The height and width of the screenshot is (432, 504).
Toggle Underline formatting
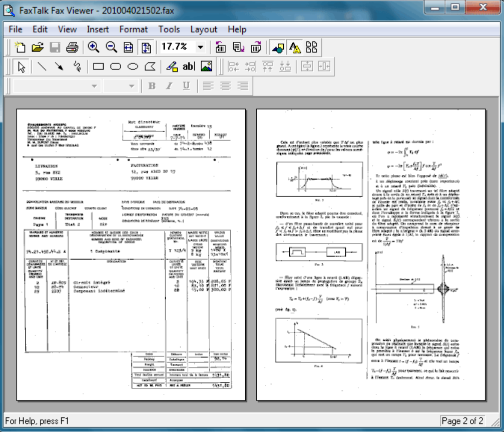186,86
